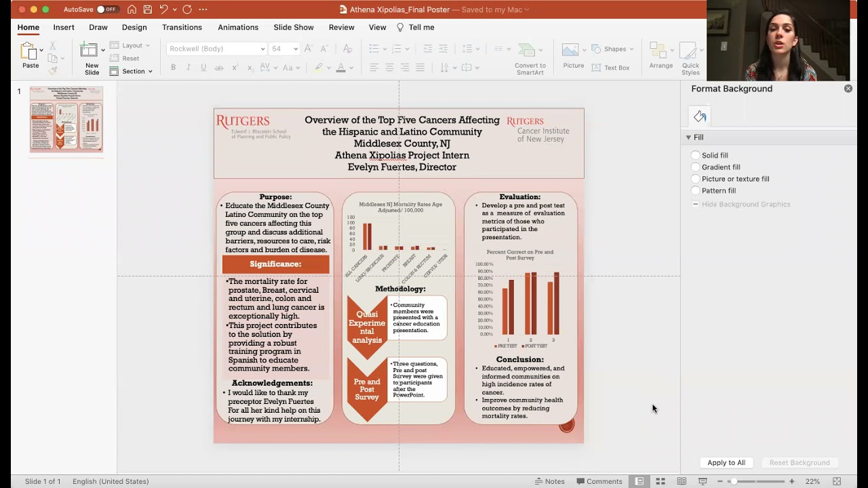Image resolution: width=868 pixels, height=488 pixels.
Task: Open the Insert tab
Action: pyautogui.click(x=64, y=27)
